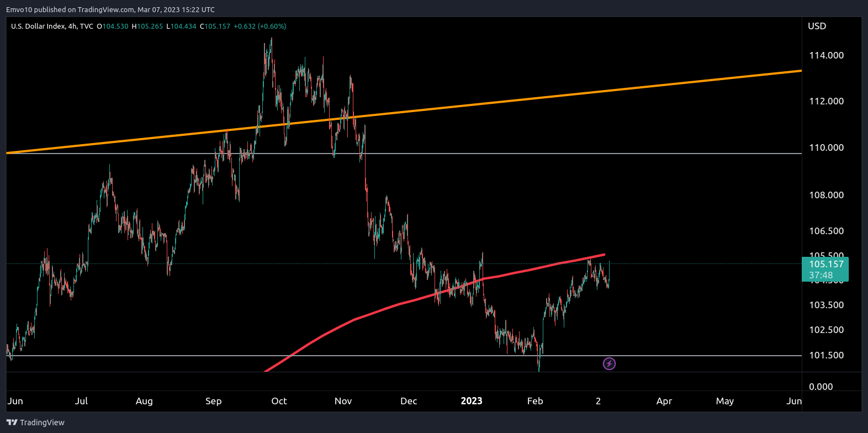
Task: Click the TradingView logo at the bottom
Action: tap(35, 423)
